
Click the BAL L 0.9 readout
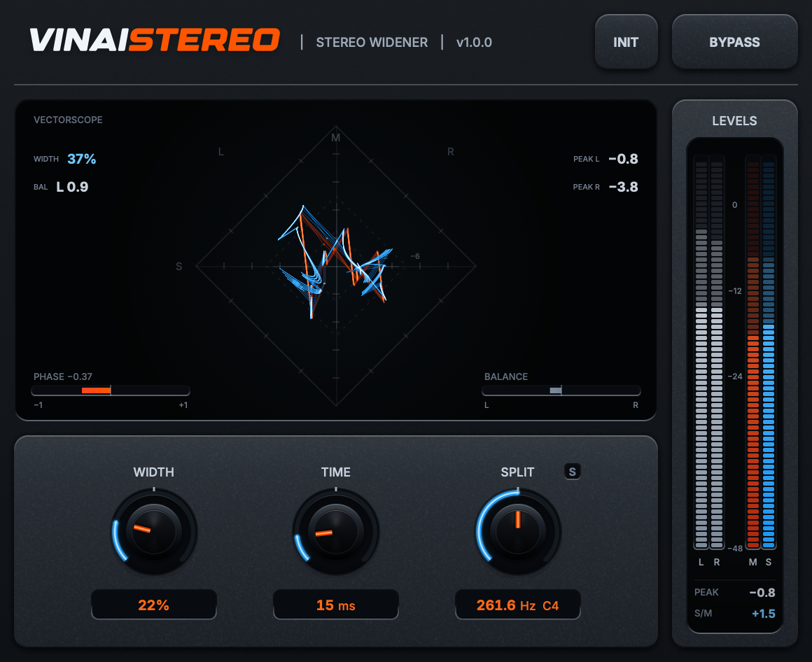point(61,187)
